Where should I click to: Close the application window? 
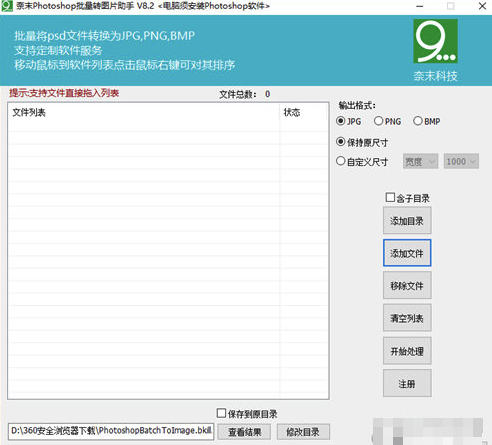[x=482, y=6]
